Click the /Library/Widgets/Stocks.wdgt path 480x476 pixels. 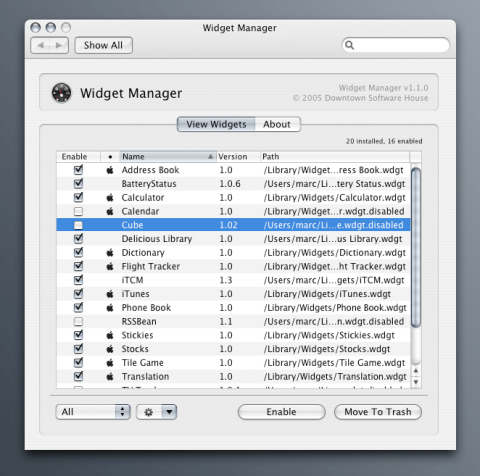[x=327, y=349]
